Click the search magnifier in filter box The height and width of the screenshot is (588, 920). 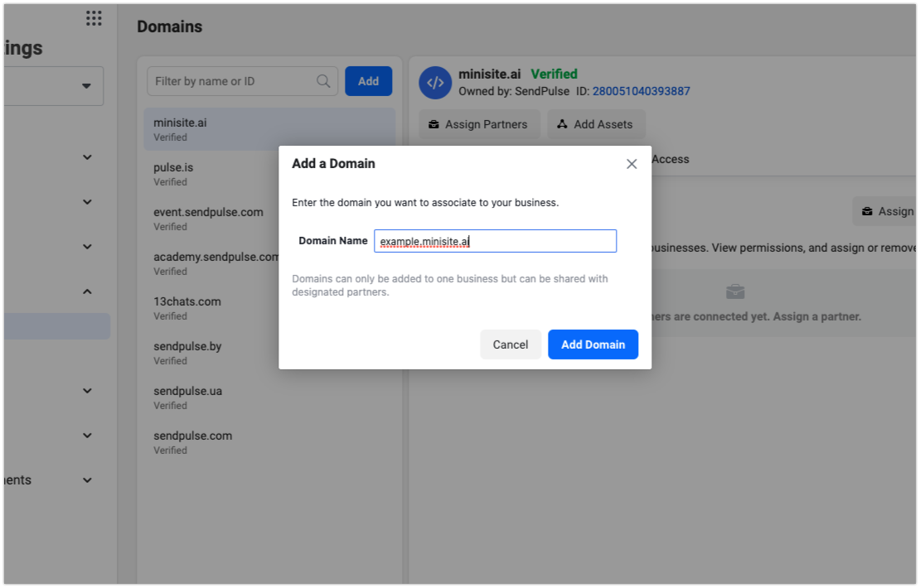(323, 81)
